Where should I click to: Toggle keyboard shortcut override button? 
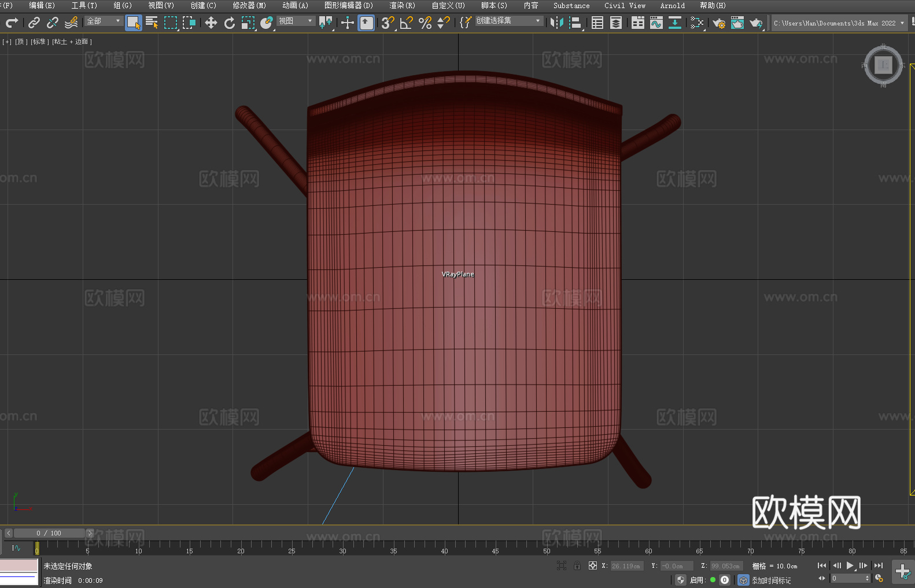click(x=366, y=23)
